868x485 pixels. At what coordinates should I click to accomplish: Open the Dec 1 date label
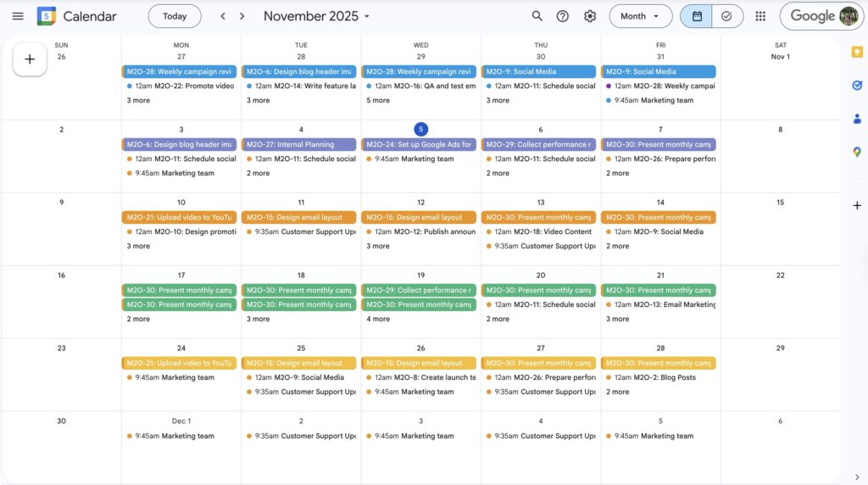(x=181, y=421)
